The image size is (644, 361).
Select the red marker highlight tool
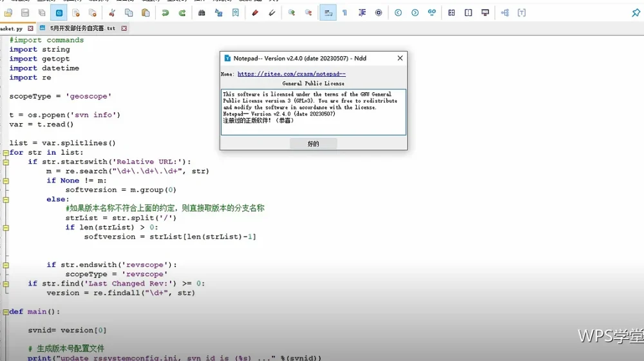pos(254,13)
